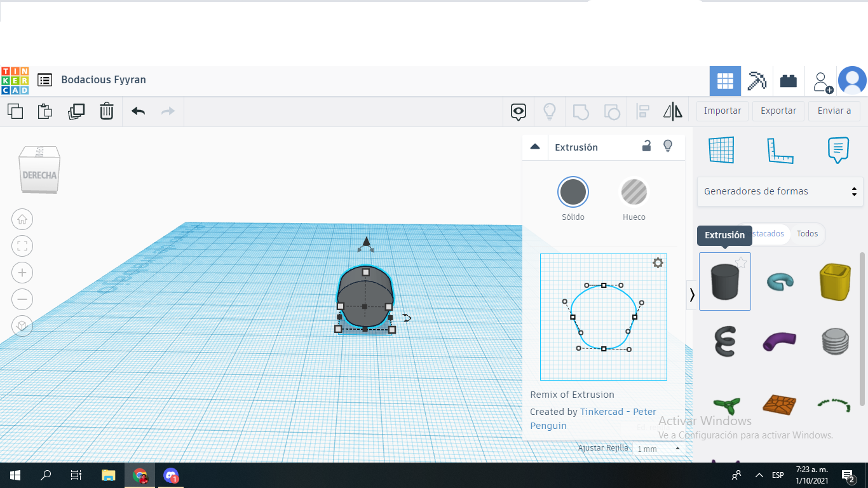Image resolution: width=868 pixels, height=488 pixels.
Task: Click the Exportar button
Action: (x=778, y=111)
